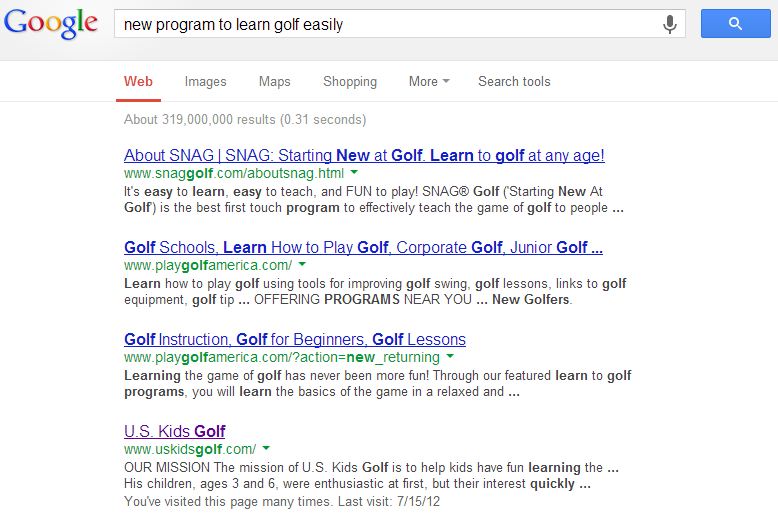Open Golf Instruction, Golf for Beginners link
Viewport: 778px width, 518px height.
click(x=295, y=339)
